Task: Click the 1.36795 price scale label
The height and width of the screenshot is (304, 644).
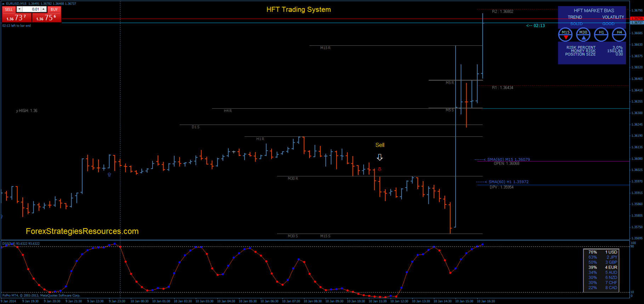Action: coord(637,10)
